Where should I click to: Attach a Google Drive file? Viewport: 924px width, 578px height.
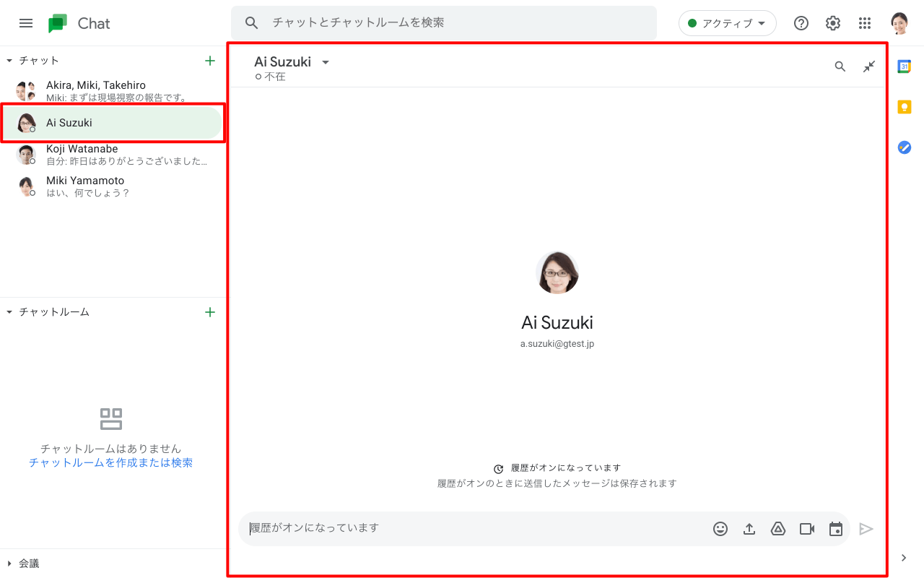[x=778, y=529]
